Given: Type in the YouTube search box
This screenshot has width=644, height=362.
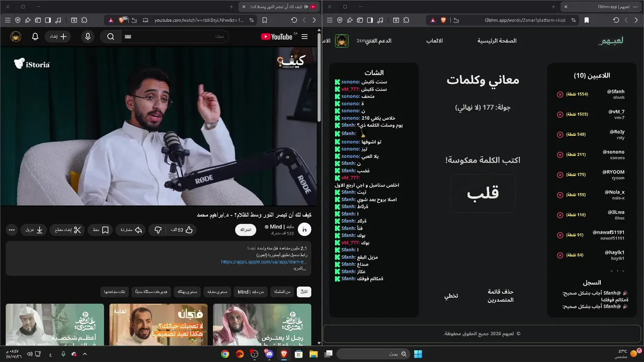Looking at the screenshot, I should pos(176,37).
